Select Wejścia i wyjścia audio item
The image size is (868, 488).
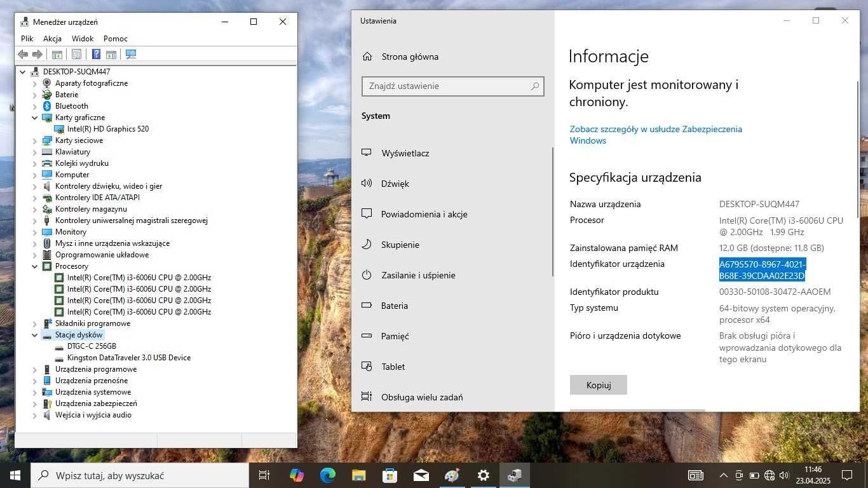click(93, 415)
